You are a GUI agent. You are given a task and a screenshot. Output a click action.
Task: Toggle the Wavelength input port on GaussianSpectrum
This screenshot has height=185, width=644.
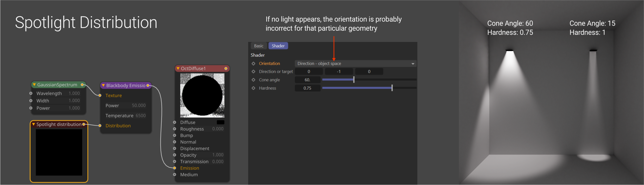(31, 93)
